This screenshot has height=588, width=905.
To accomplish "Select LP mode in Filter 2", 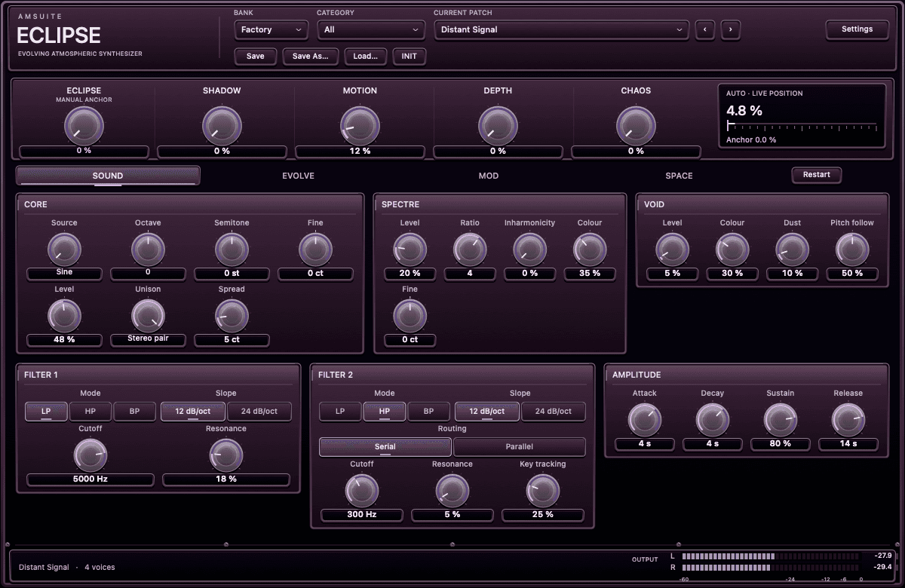I will pyautogui.click(x=340, y=412).
